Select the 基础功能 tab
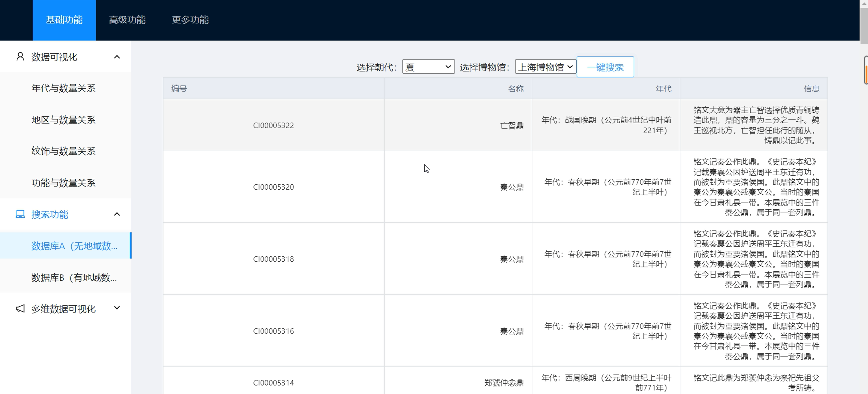The width and height of the screenshot is (868, 394). 64,20
